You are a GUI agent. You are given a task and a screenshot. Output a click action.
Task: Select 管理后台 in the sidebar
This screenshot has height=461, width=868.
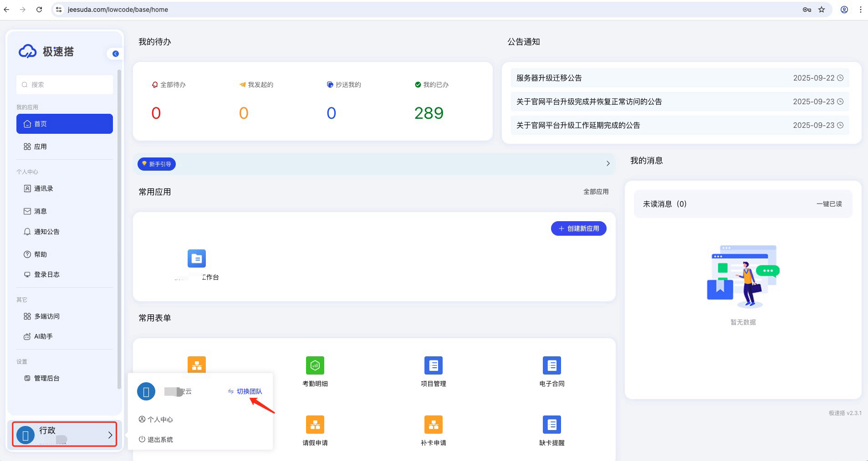point(46,378)
